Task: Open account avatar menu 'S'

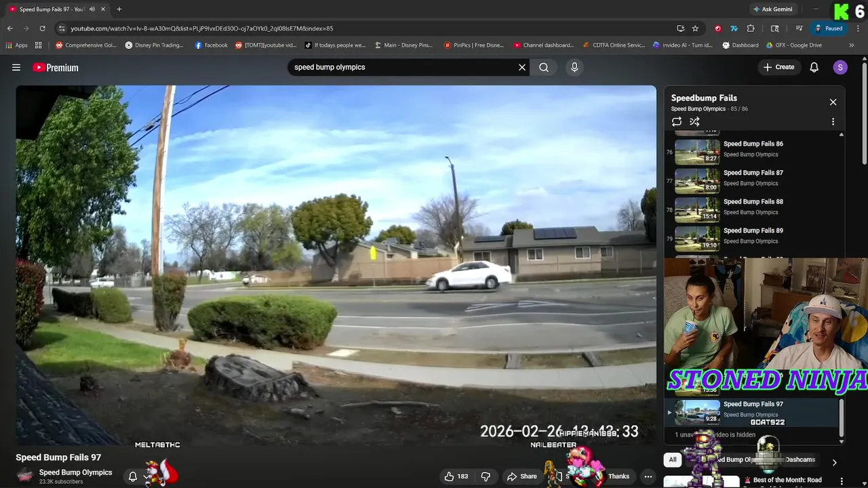Action: click(840, 67)
